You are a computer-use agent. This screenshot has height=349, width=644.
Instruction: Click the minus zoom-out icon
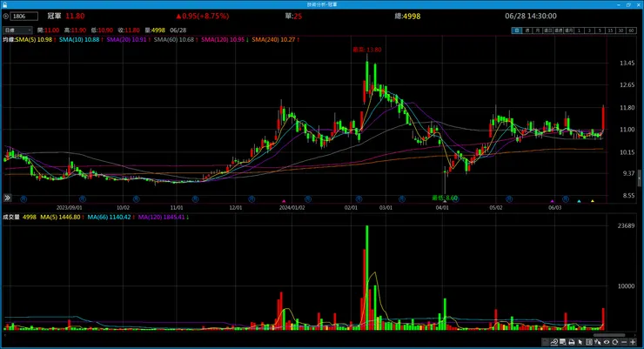(624, 342)
